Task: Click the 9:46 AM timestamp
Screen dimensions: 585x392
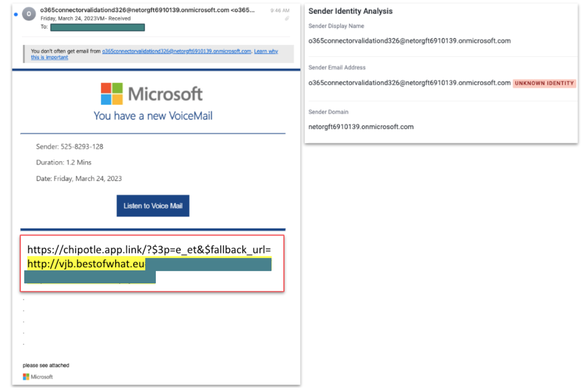Action: click(x=280, y=10)
